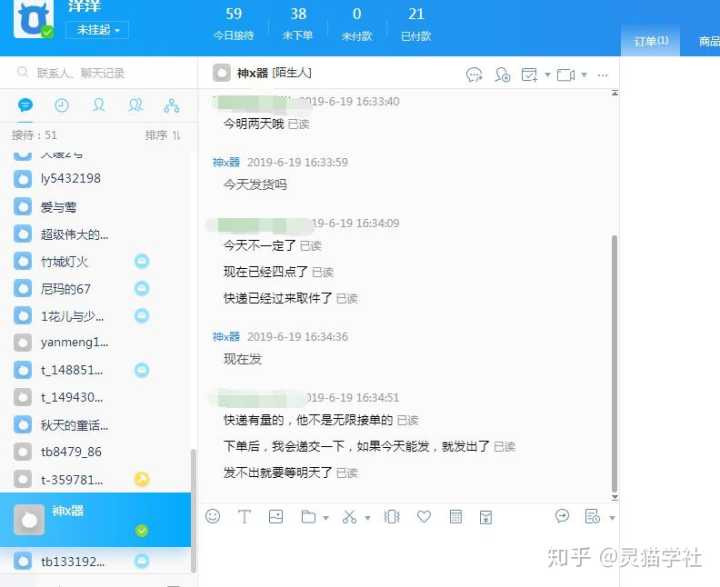
Task: Expand the screenshot scissors dropdown arrow
Action: tap(367, 518)
